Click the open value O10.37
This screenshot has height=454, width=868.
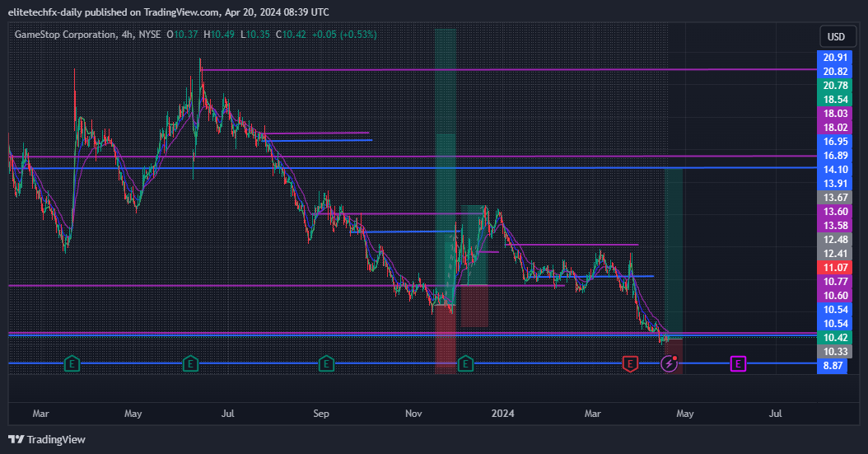(182, 35)
